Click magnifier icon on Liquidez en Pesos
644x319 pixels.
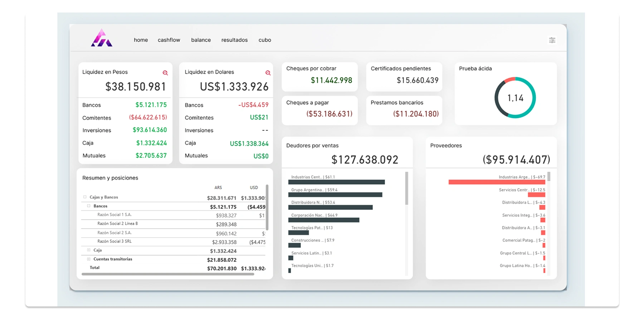pyautogui.click(x=165, y=73)
